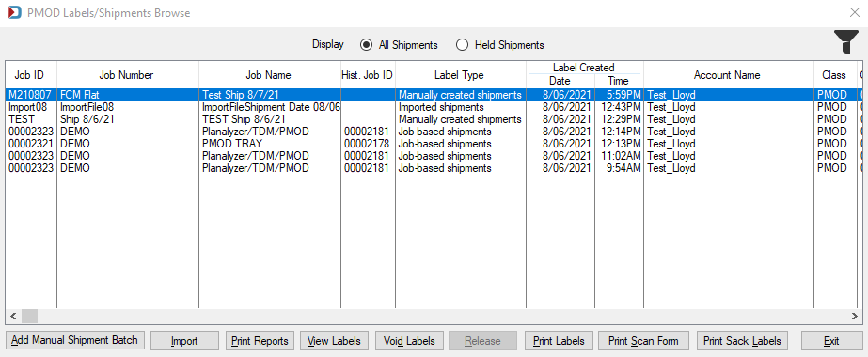Click the Add Manual Shipment Batch button
Screen dimensions: 868x357
74,340
